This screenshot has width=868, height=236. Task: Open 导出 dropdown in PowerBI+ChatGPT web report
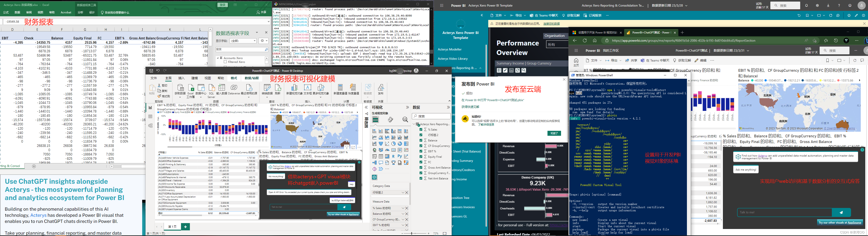click(x=614, y=60)
